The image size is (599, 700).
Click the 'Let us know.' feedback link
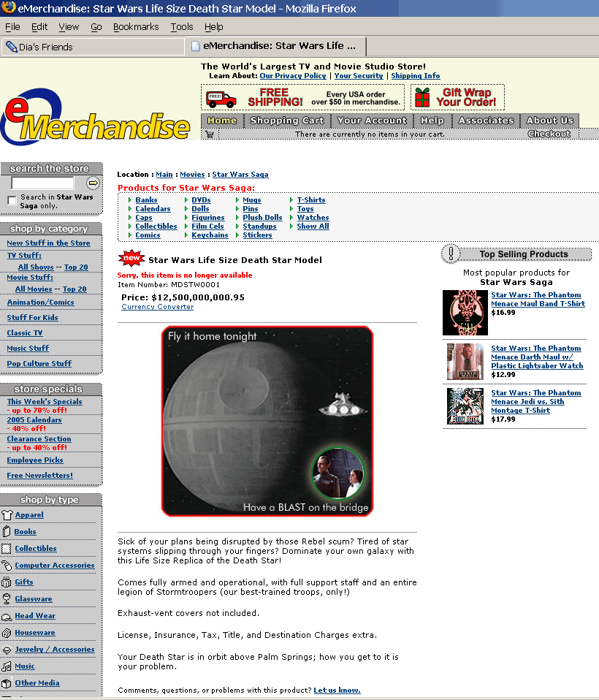[337, 691]
